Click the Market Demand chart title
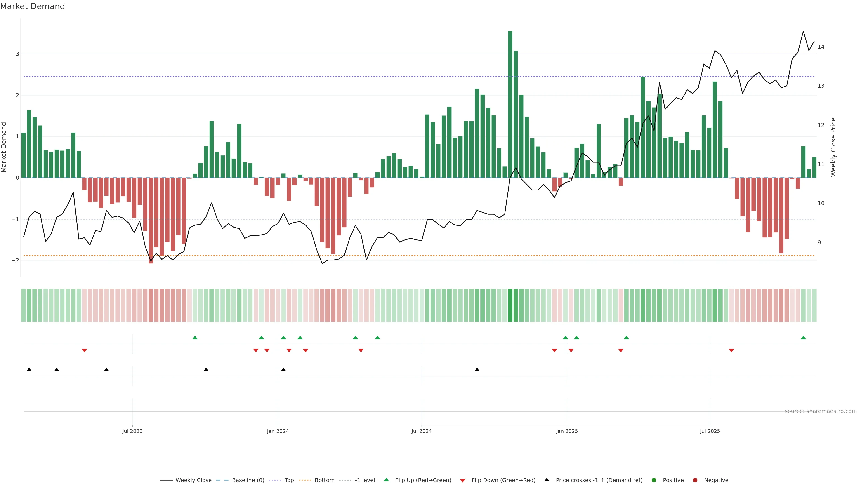 [32, 6]
